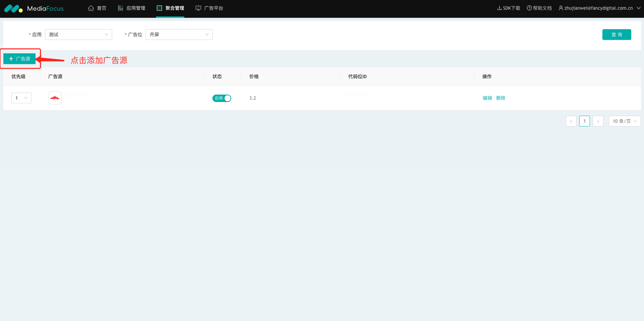This screenshot has height=321, width=644.
Task: Click the add 广告源 button
Action: (19, 59)
